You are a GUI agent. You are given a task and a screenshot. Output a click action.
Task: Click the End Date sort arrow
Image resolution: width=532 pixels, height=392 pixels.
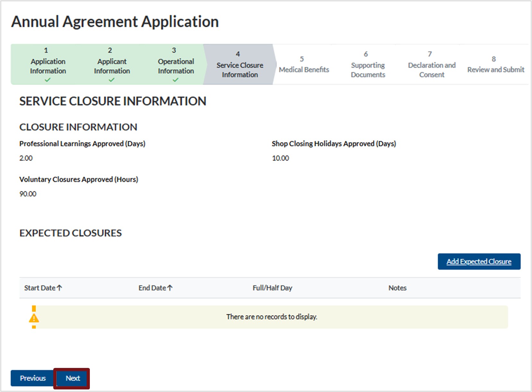click(170, 288)
